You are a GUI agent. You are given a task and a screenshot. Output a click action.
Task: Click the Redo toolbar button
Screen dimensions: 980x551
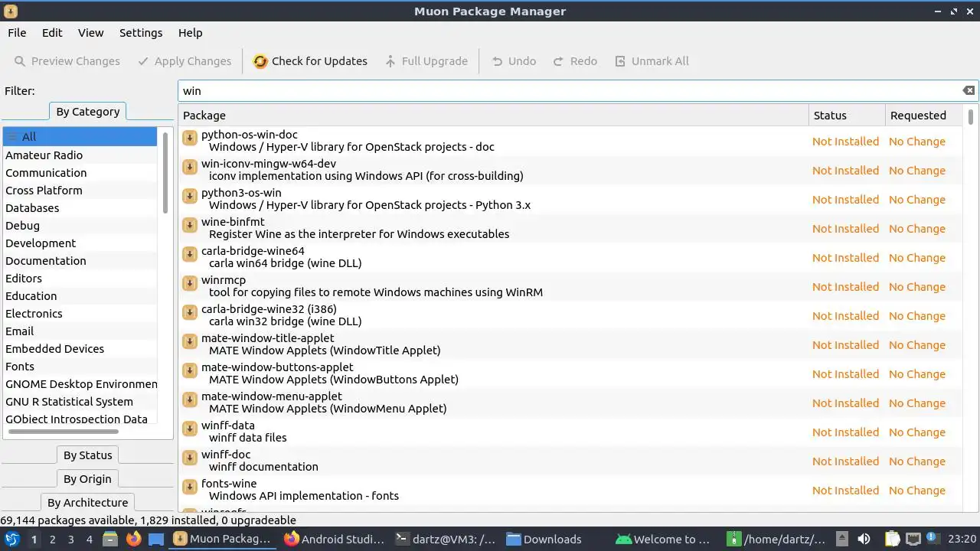[575, 61]
